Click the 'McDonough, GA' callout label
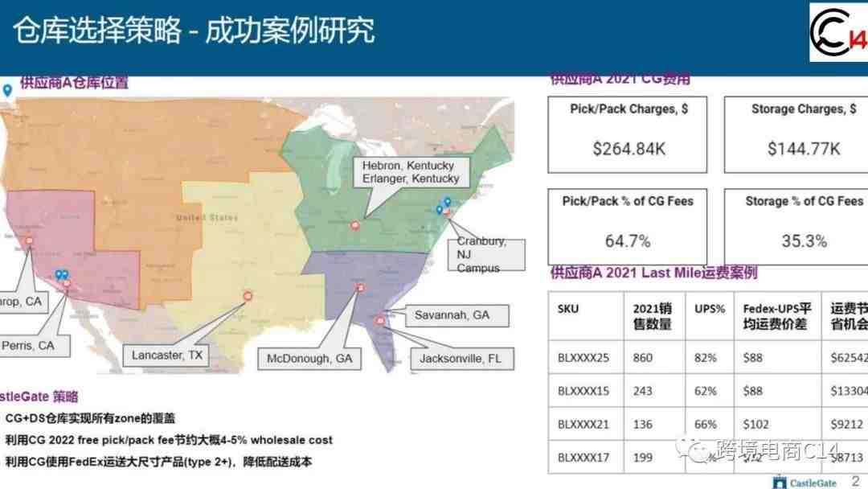Image resolution: width=868 pixels, height=489 pixels. coord(309,359)
